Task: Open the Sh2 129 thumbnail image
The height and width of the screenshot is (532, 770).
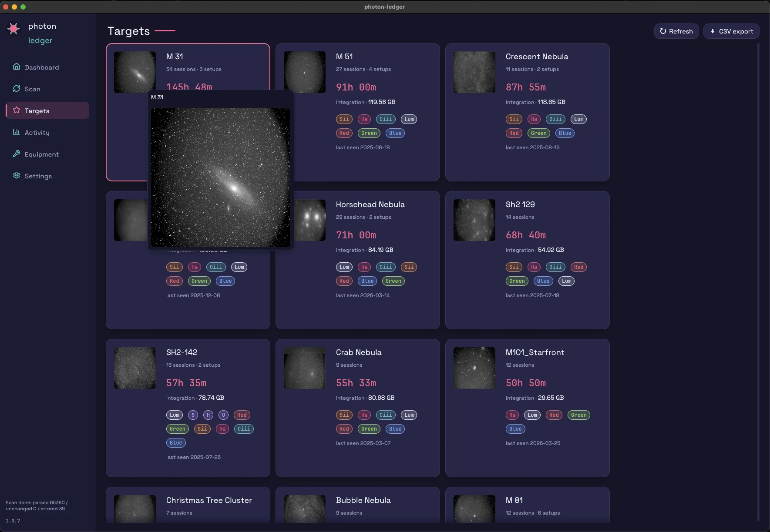Action: (x=474, y=220)
